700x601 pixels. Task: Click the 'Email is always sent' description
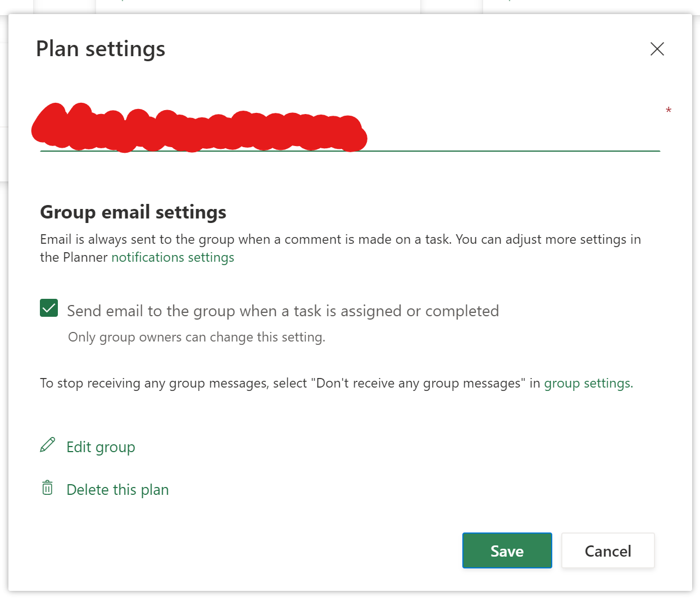340,248
